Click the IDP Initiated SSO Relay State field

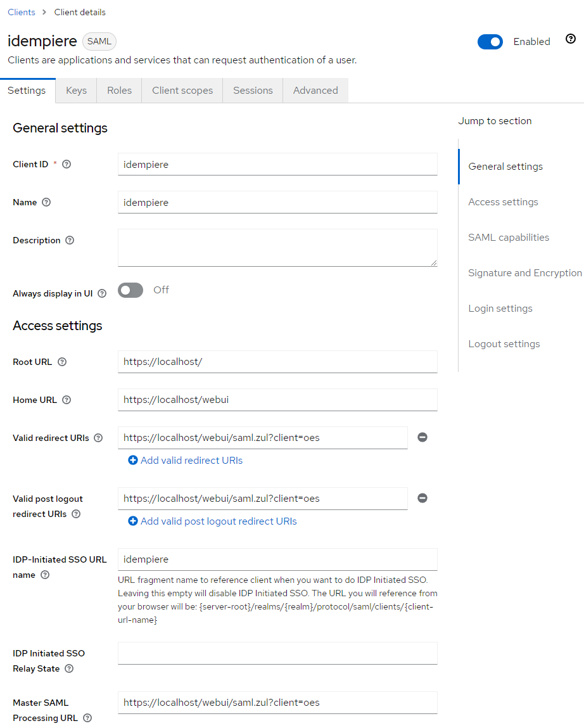[x=277, y=653]
